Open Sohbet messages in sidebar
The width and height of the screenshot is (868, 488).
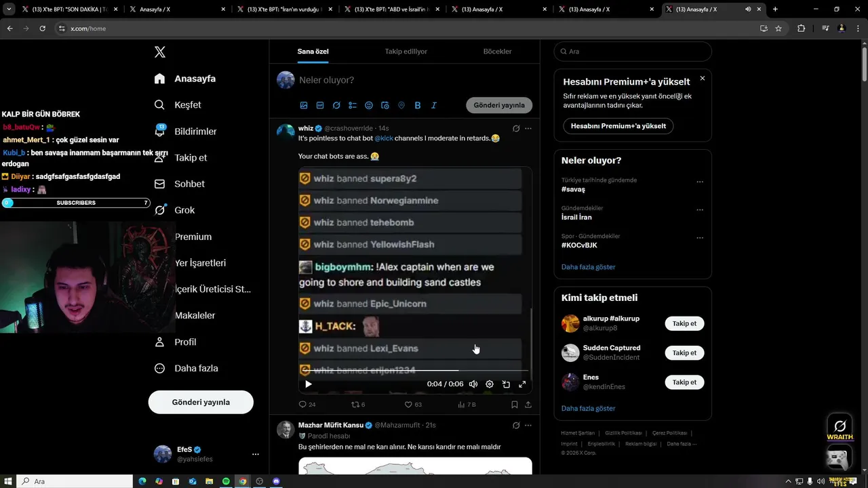point(179,184)
